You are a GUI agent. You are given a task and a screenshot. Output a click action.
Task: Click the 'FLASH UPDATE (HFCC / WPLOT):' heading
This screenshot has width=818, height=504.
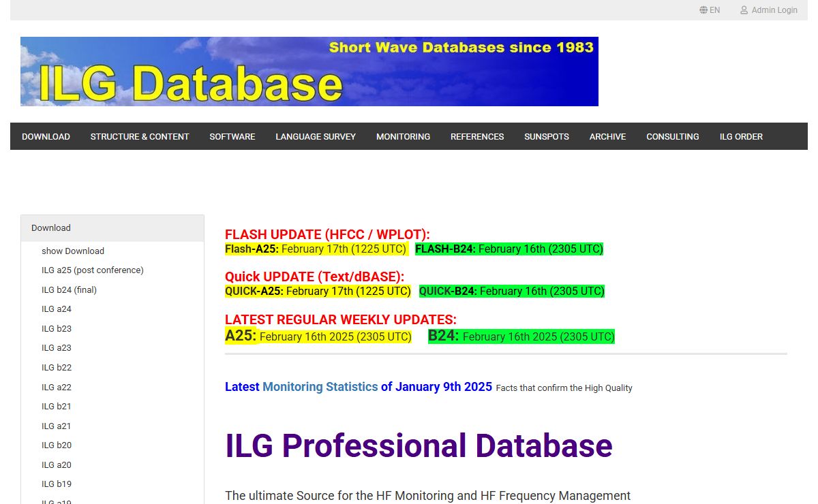click(327, 235)
